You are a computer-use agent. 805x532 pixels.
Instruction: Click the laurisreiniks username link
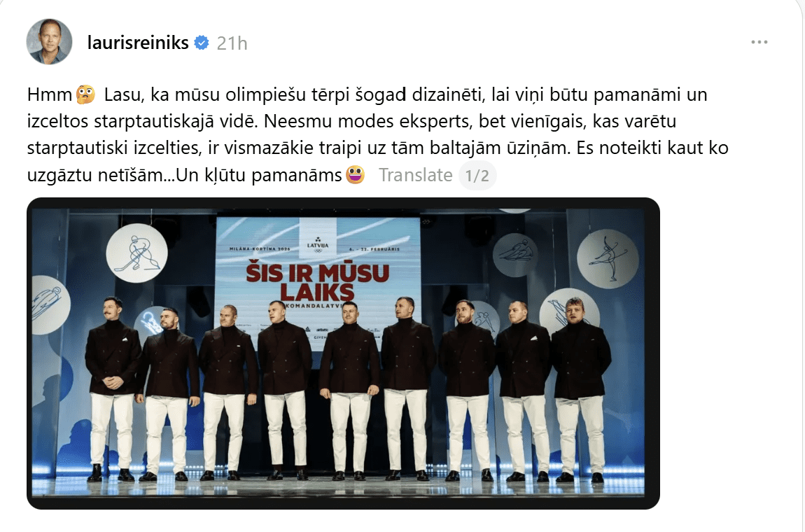[138, 43]
